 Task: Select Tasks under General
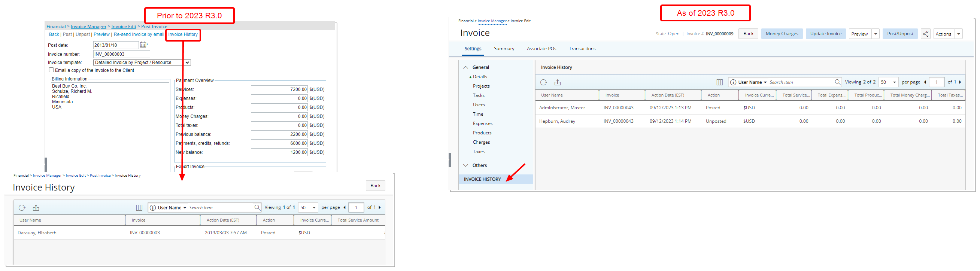[479, 95]
